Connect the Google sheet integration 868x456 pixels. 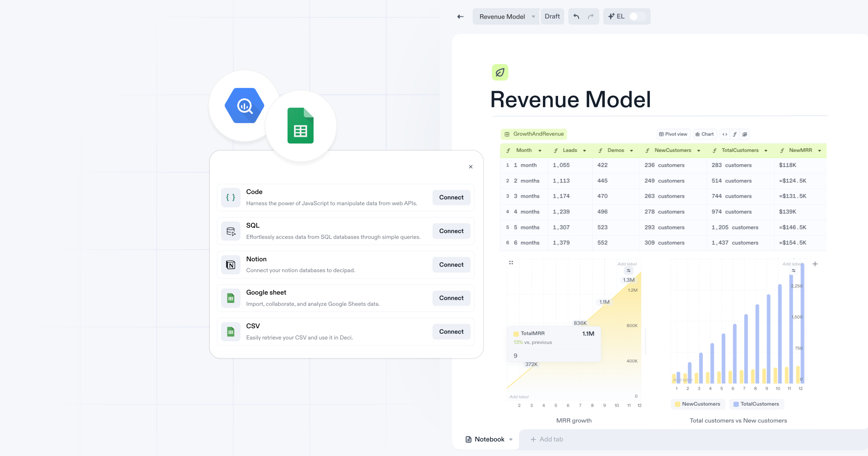451,298
